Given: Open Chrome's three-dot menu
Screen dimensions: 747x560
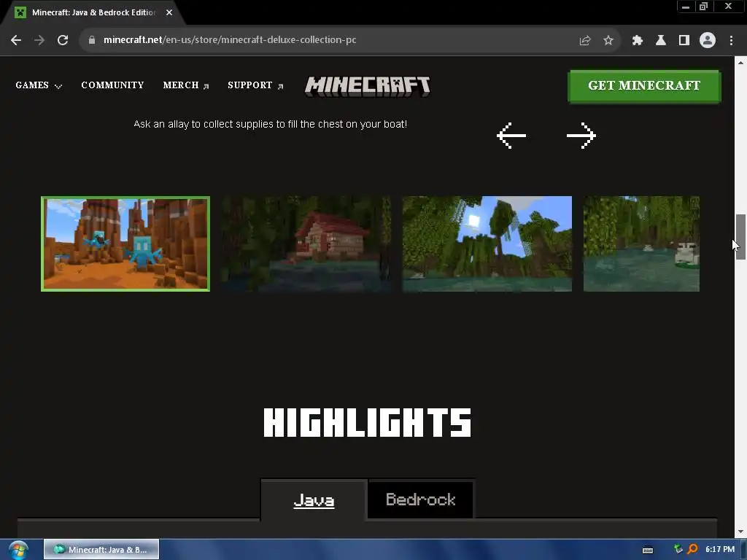Looking at the screenshot, I should pos(731,40).
